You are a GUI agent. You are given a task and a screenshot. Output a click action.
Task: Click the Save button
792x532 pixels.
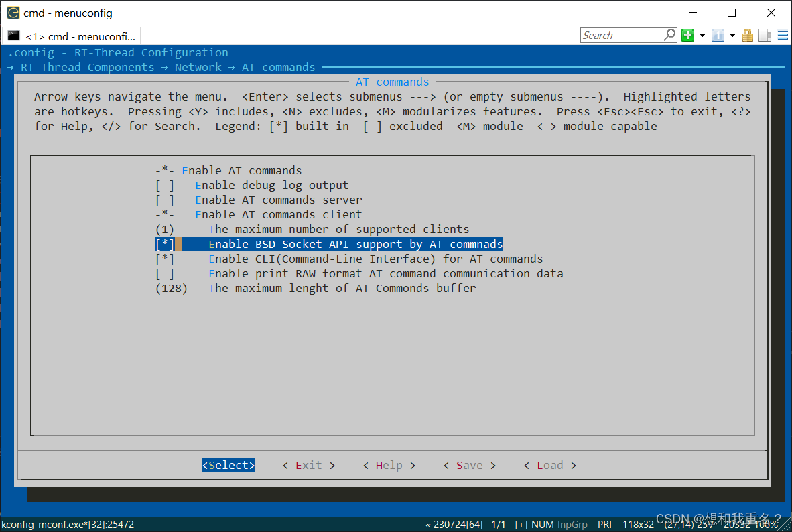click(469, 465)
